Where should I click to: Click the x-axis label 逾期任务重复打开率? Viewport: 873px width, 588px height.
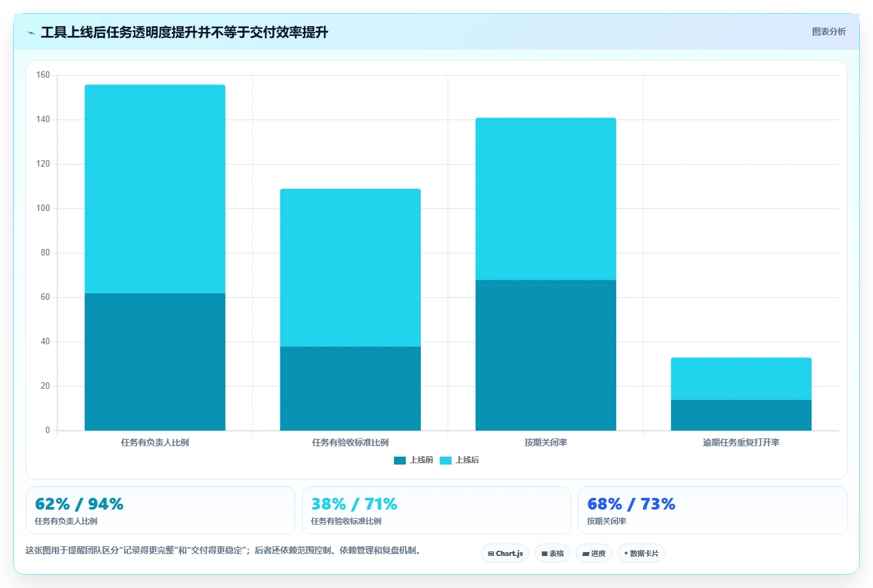click(x=741, y=442)
